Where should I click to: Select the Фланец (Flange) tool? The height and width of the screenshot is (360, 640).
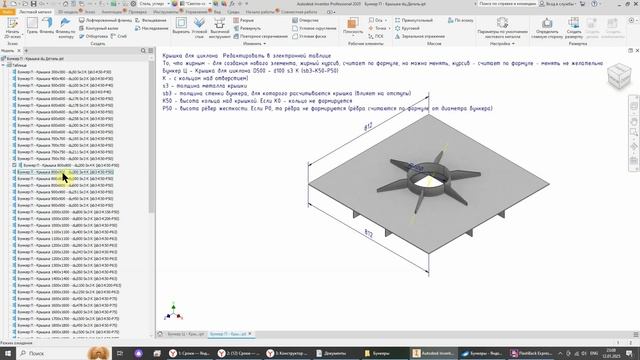pos(47,26)
